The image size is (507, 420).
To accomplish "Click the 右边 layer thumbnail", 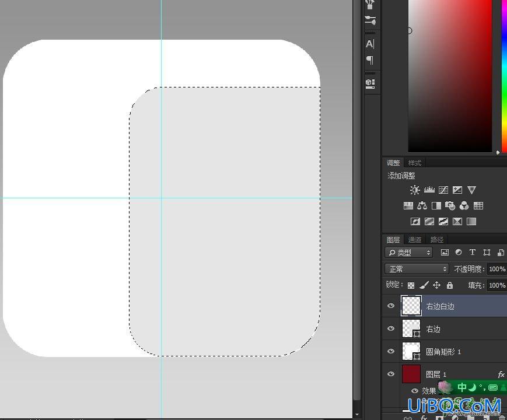I will [411, 328].
